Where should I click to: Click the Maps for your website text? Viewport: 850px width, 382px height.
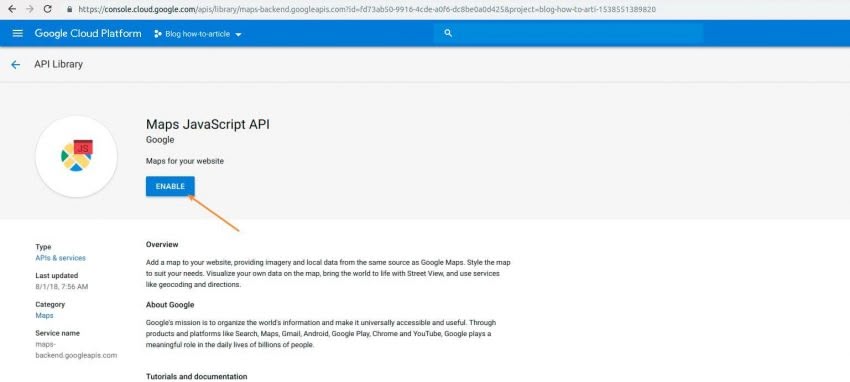[x=185, y=161]
